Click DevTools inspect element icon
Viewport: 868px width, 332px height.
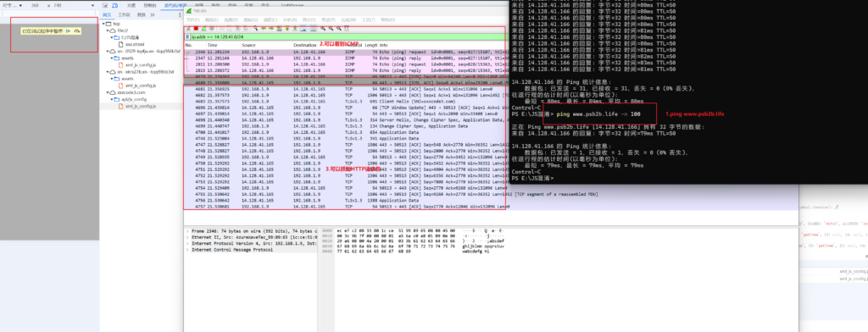click(105, 6)
